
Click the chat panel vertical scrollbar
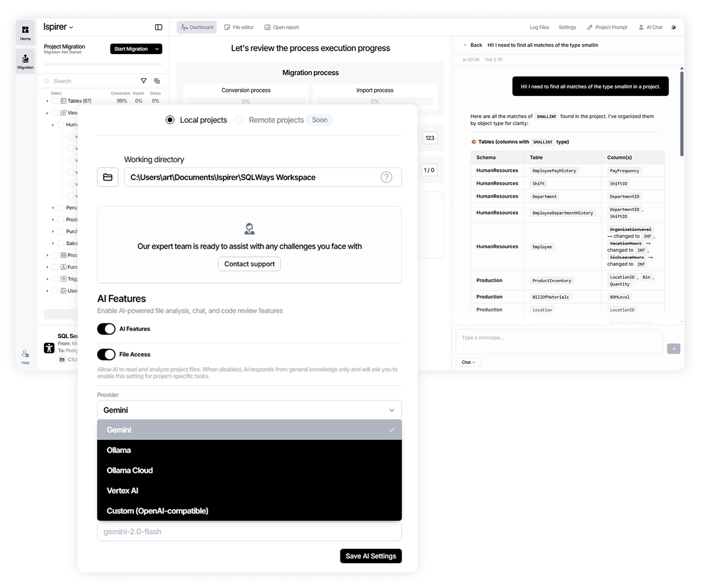click(682, 114)
